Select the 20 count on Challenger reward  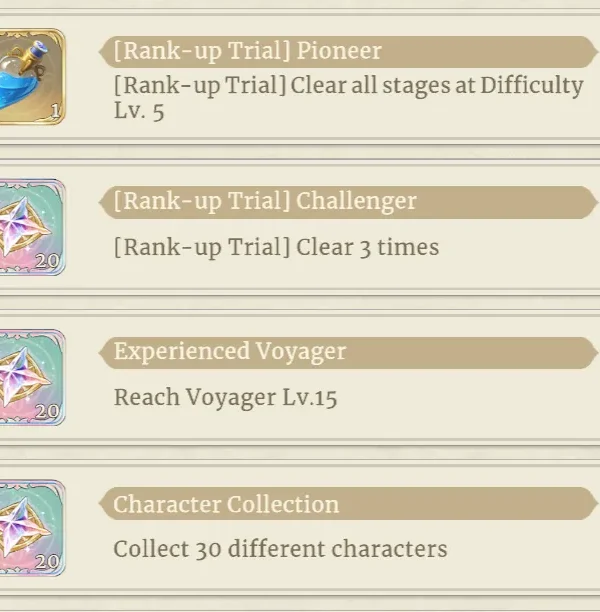[x=47, y=261]
